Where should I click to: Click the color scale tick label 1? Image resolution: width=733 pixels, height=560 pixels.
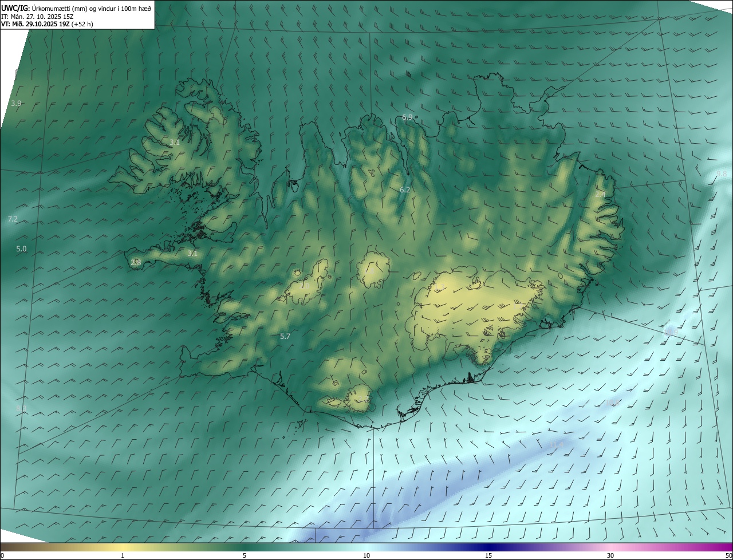[x=123, y=556]
